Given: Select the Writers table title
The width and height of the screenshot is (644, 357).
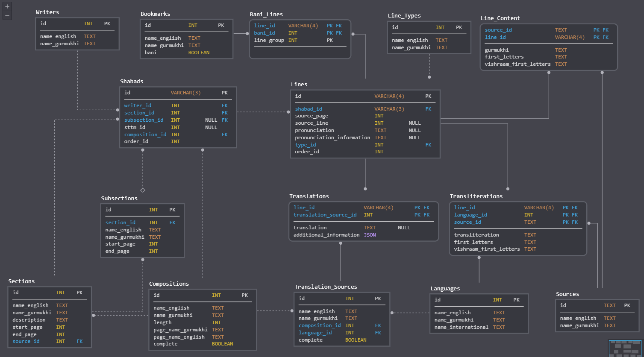Looking at the screenshot, I should (47, 12).
